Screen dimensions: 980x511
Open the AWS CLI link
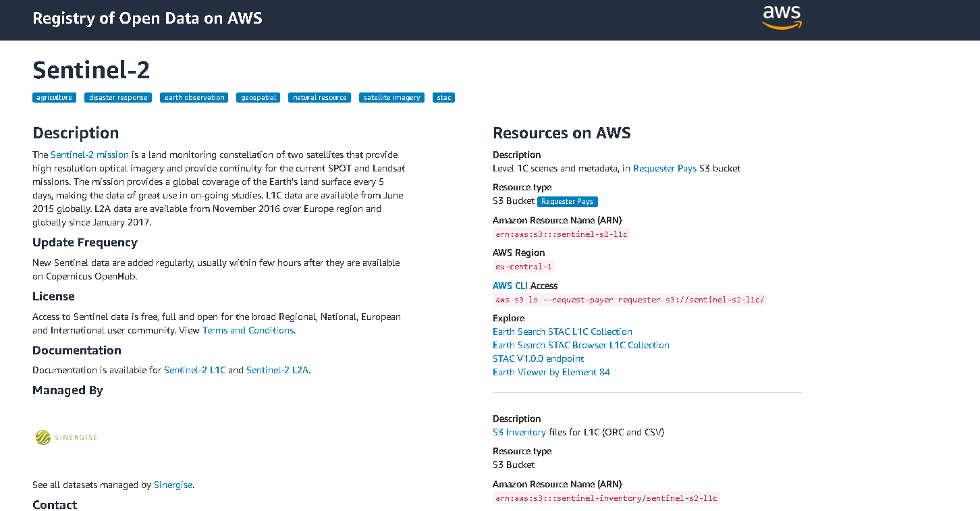pyautogui.click(x=510, y=286)
